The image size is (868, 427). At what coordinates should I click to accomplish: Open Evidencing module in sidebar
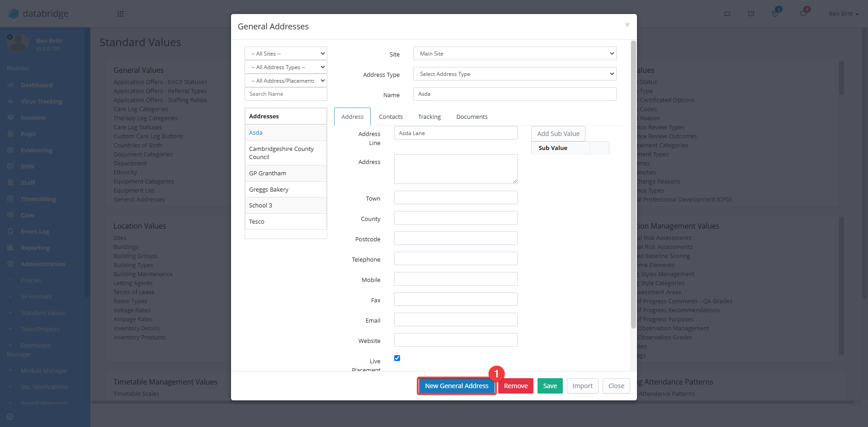37,150
